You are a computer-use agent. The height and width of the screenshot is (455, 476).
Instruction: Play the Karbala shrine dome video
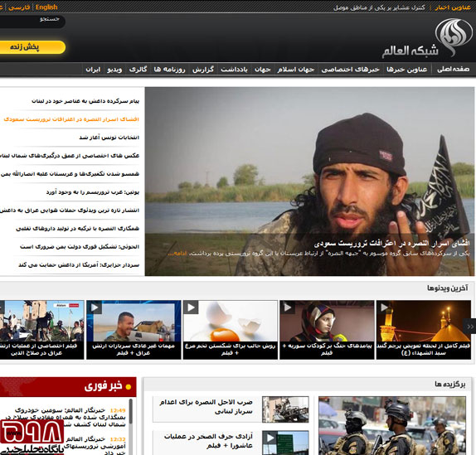[424, 330]
